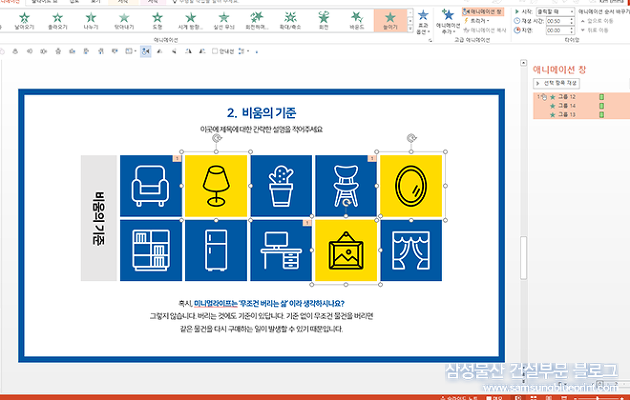This screenshot has height=400, width=630.
Task: Click the rotation handle above the lamp
Action: tap(217, 139)
